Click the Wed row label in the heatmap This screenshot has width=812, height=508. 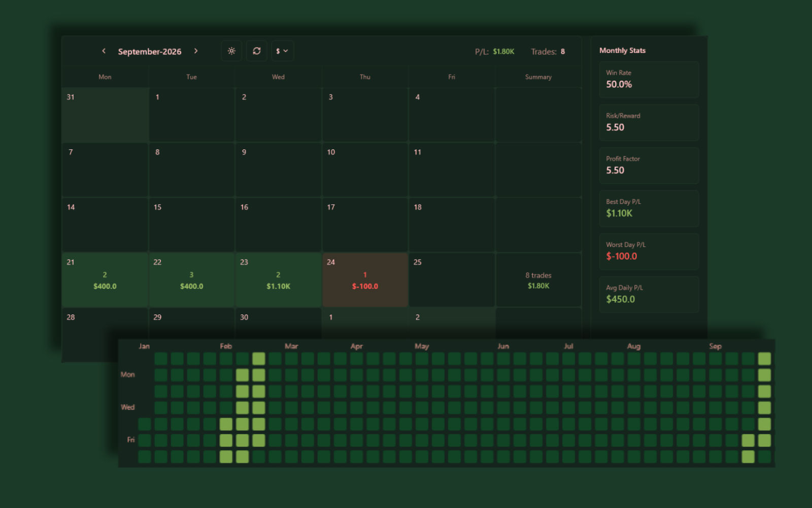(x=128, y=407)
